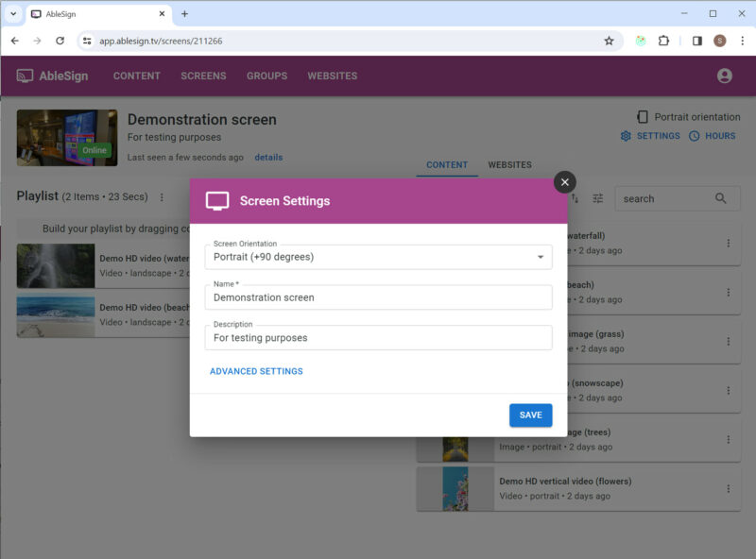Click inside the Description text field
756x559 pixels.
[x=378, y=337]
